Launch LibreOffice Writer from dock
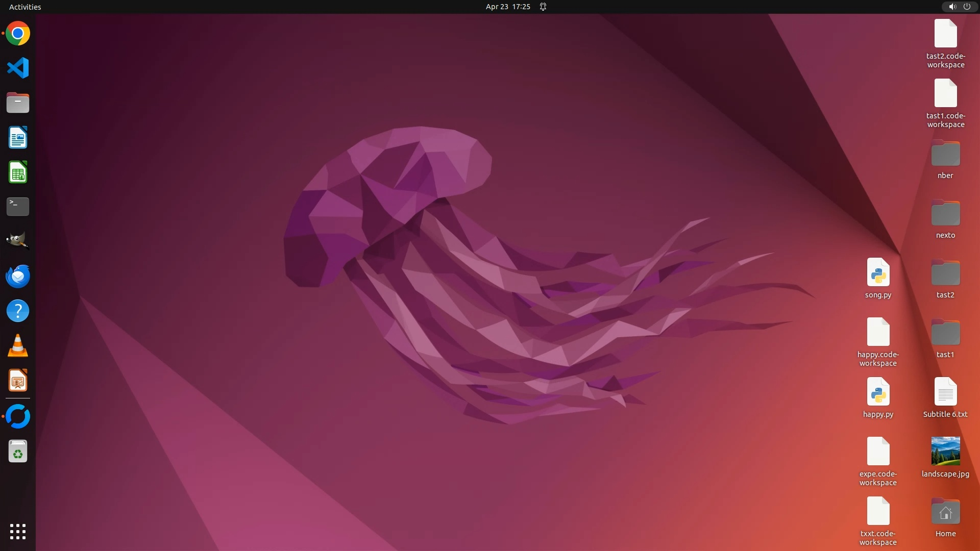This screenshot has width=980, height=551. point(18,138)
